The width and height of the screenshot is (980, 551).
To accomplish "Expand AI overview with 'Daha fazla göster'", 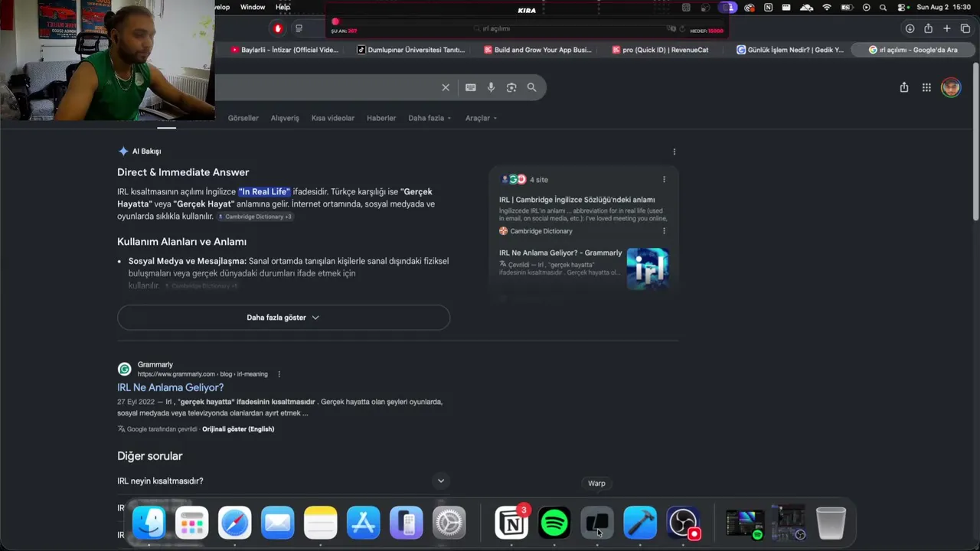I will tap(283, 318).
